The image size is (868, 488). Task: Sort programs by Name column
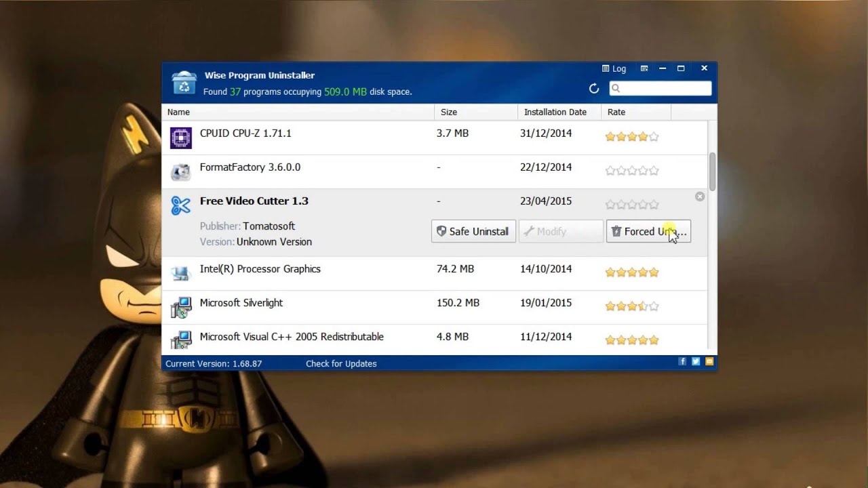[x=298, y=112]
